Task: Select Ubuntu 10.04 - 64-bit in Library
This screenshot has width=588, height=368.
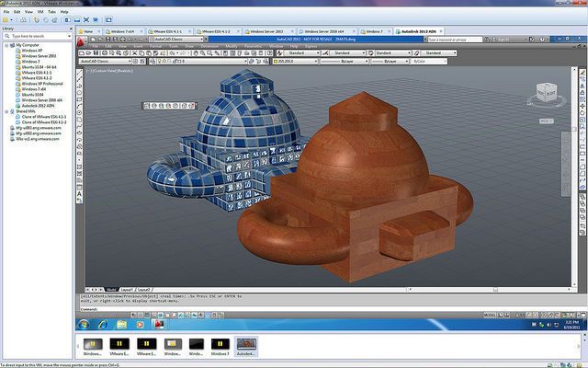Action: click(39, 67)
